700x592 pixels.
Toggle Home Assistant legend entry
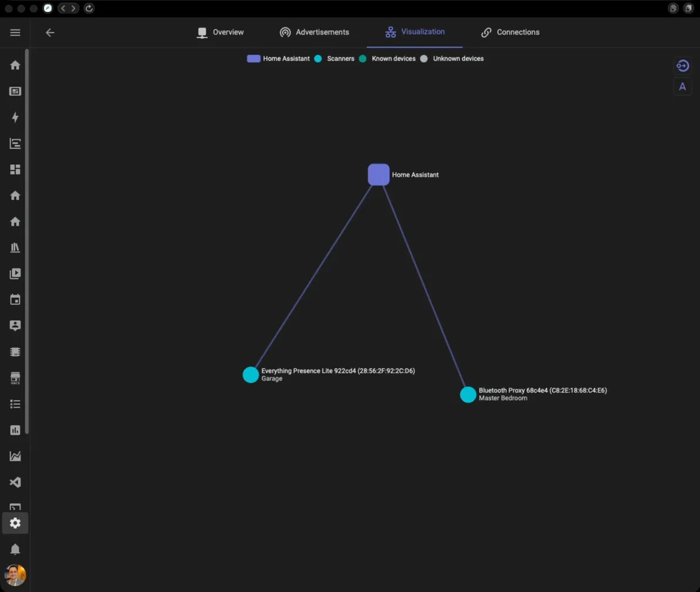tap(278, 59)
